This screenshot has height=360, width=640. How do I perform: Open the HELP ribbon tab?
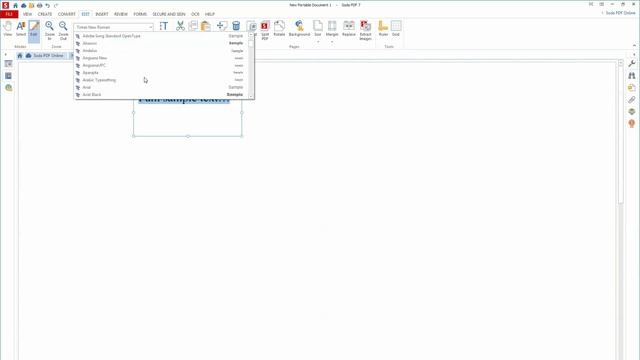click(210, 14)
